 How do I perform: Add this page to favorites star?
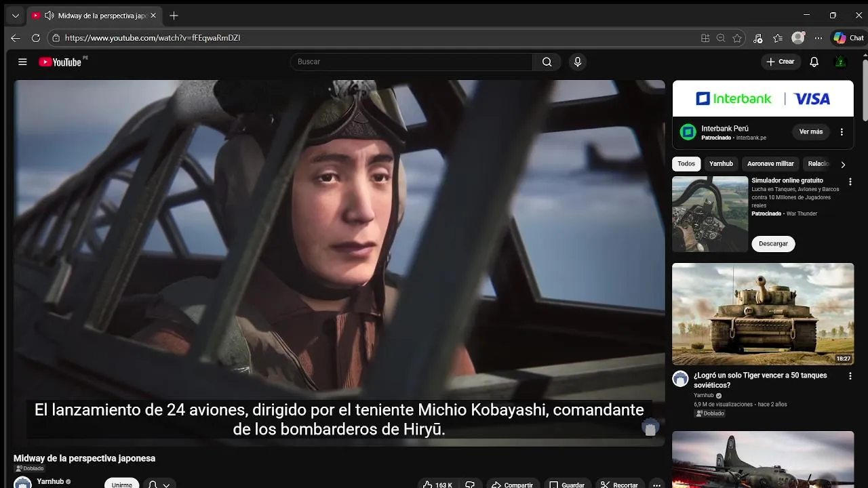737,38
